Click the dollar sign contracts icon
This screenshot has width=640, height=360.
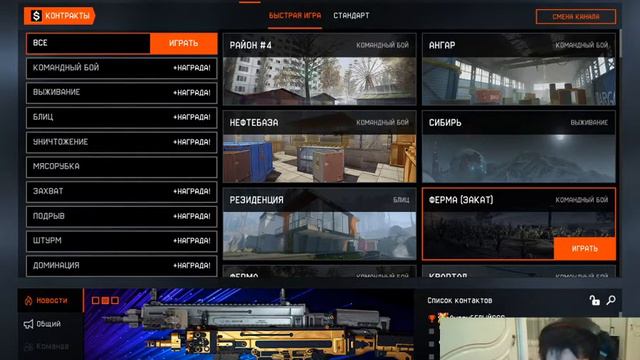(36, 16)
